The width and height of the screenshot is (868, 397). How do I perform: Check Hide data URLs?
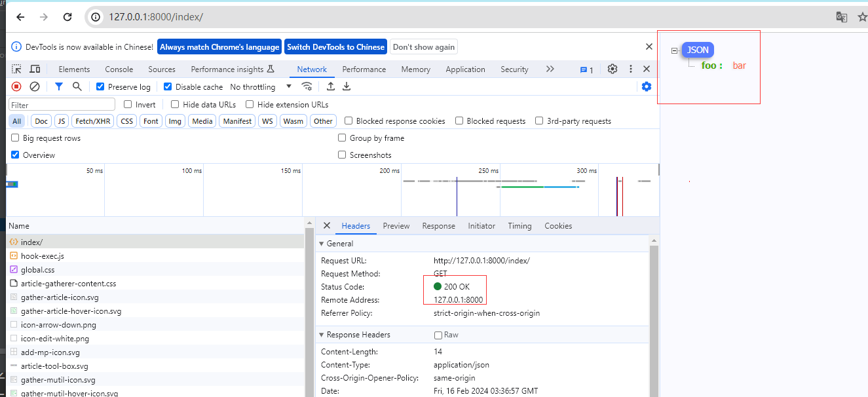point(175,104)
